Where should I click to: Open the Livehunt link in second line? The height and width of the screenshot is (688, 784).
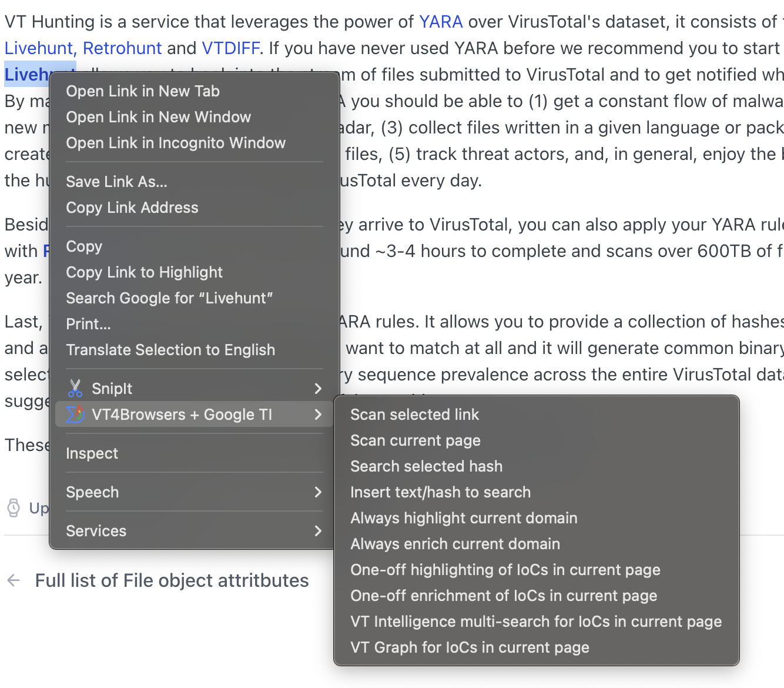click(x=40, y=48)
